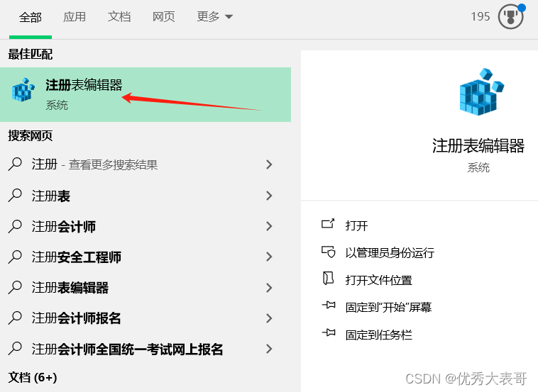Click the search icon beside 注册表编辑器 web suggestion
The height and width of the screenshot is (392, 538).
(x=15, y=287)
